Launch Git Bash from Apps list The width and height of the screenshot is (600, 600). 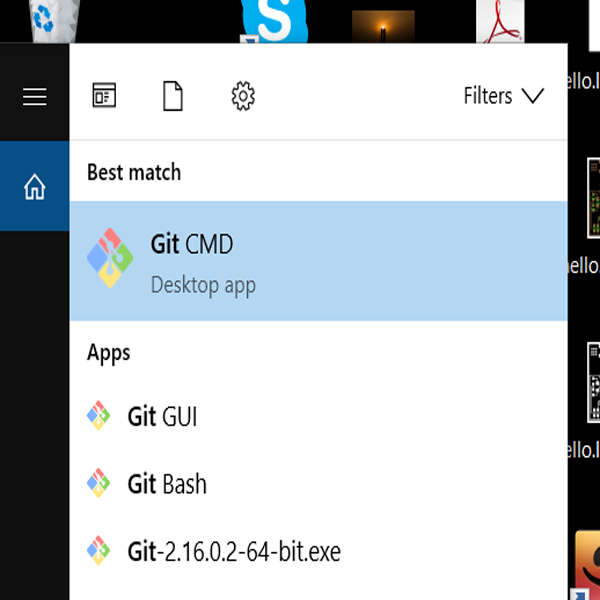tap(168, 484)
